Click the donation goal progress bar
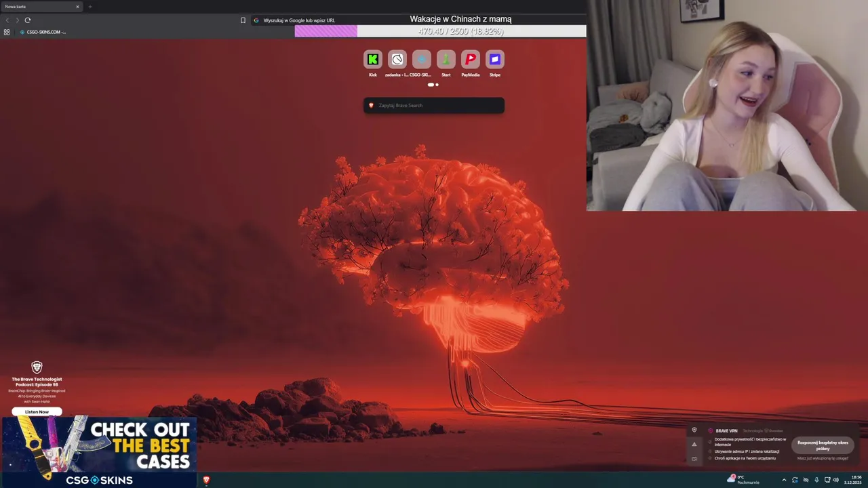The height and width of the screenshot is (488, 868). coord(440,31)
